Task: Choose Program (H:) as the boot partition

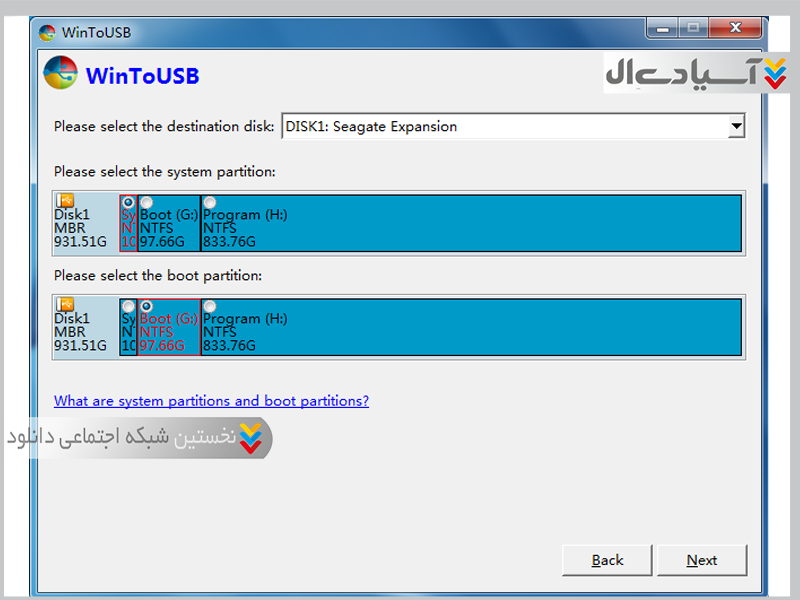Action: [210, 306]
